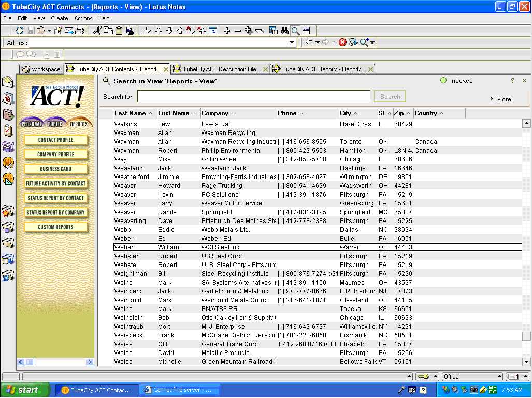Click the red Stop navigation icon
This screenshot has height=398, width=532.
click(x=343, y=42)
